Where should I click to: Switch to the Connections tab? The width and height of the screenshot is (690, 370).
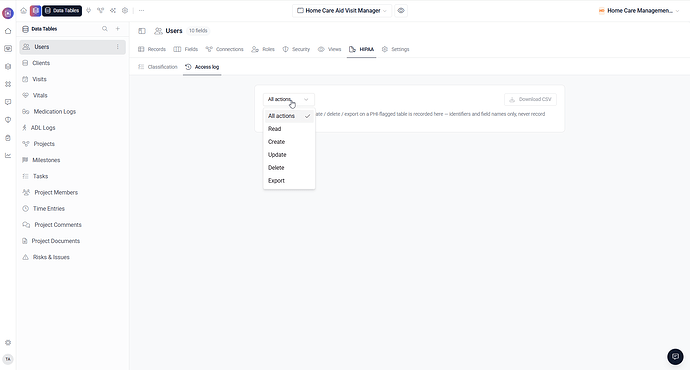(224, 49)
